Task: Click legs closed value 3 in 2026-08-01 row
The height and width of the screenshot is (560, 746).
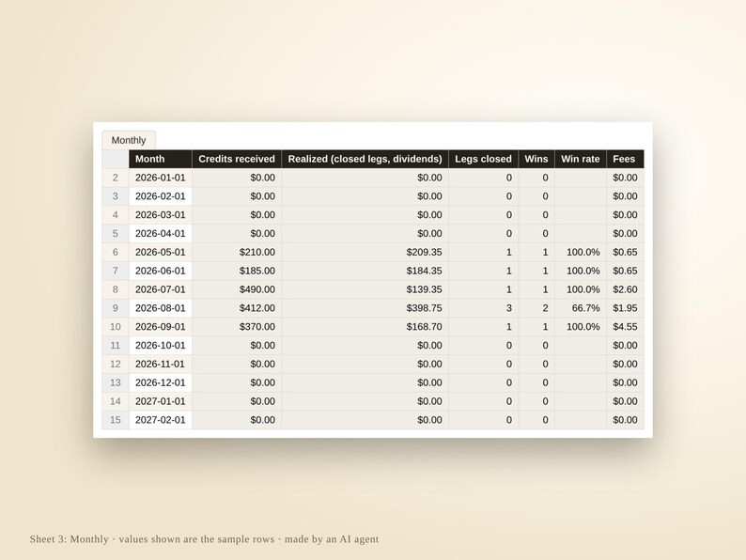Action: pos(483,308)
